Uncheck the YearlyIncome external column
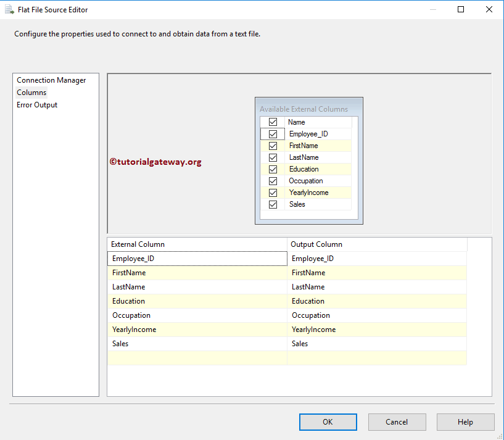Image resolution: width=504 pixels, height=440 pixels. [x=273, y=192]
